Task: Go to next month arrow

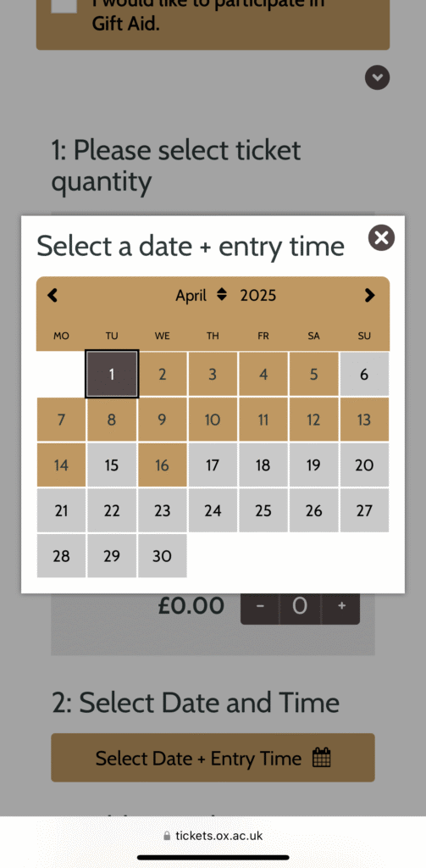Action: (369, 295)
